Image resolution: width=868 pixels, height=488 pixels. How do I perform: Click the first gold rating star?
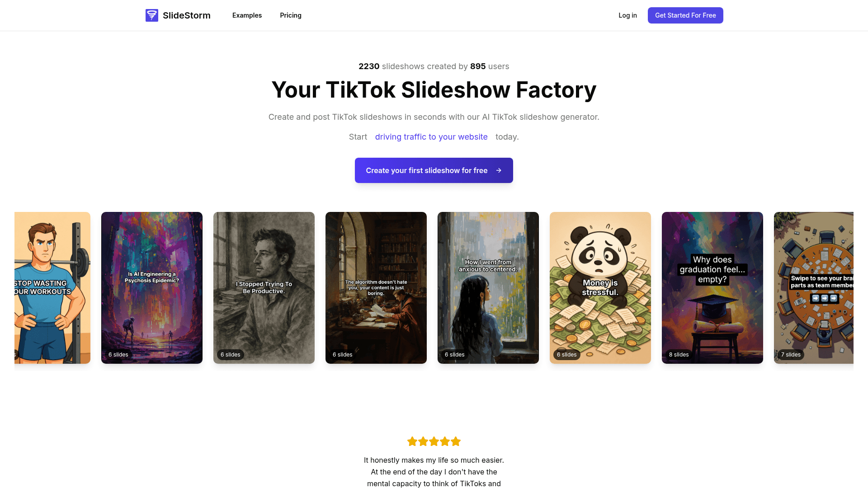click(412, 441)
